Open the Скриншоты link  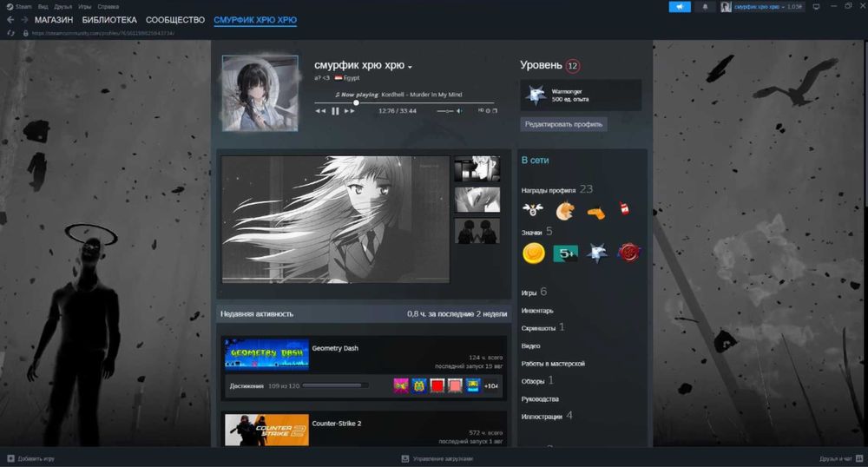(x=542, y=327)
